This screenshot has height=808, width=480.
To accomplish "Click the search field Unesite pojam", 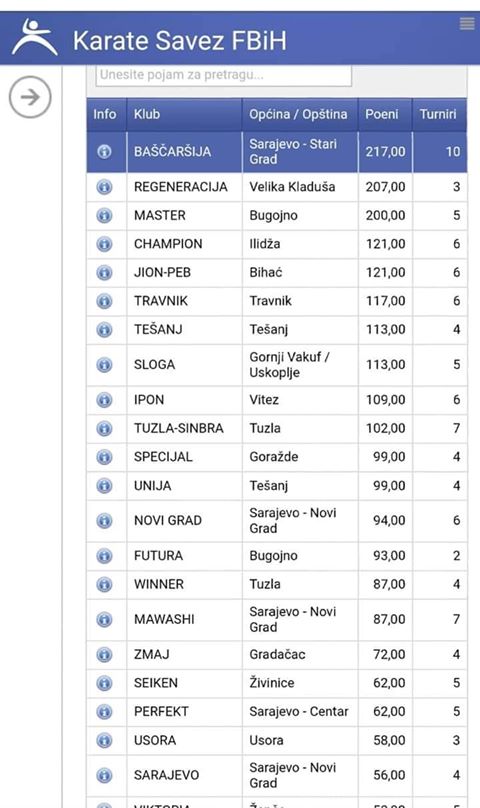I will coord(224,75).
